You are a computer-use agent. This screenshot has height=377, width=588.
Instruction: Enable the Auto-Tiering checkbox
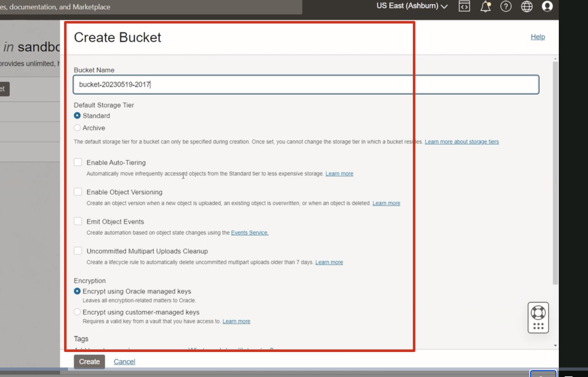(78, 162)
